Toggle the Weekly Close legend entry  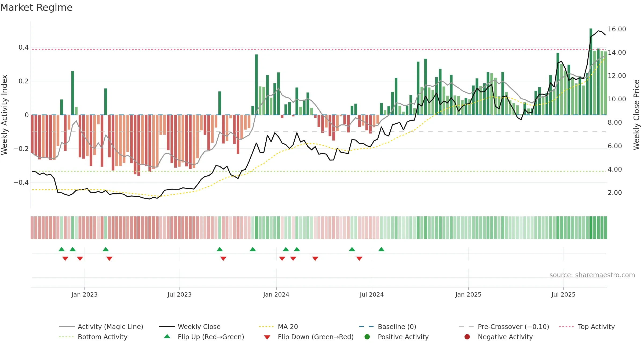tap(190, 327)
